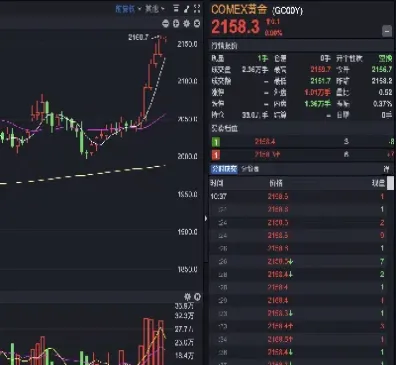Image resolution: width=396 pixels, height=365 pixels.
Task: Open the list layout icon in chart header
Action: point(176,9)
